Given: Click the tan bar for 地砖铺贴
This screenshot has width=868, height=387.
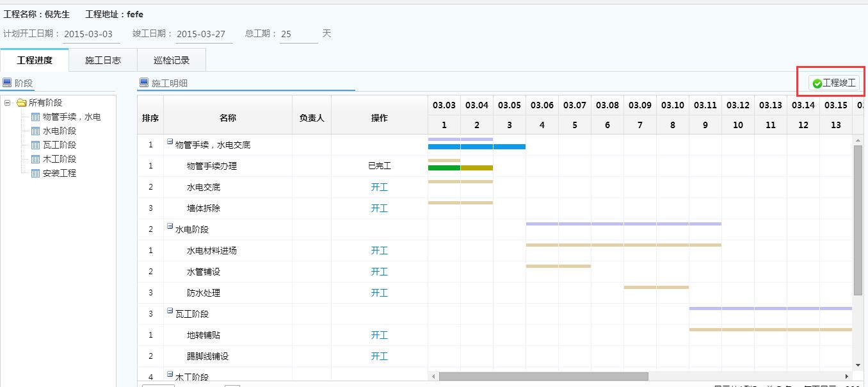Looking at the screenshot, I should click(771, 329).
